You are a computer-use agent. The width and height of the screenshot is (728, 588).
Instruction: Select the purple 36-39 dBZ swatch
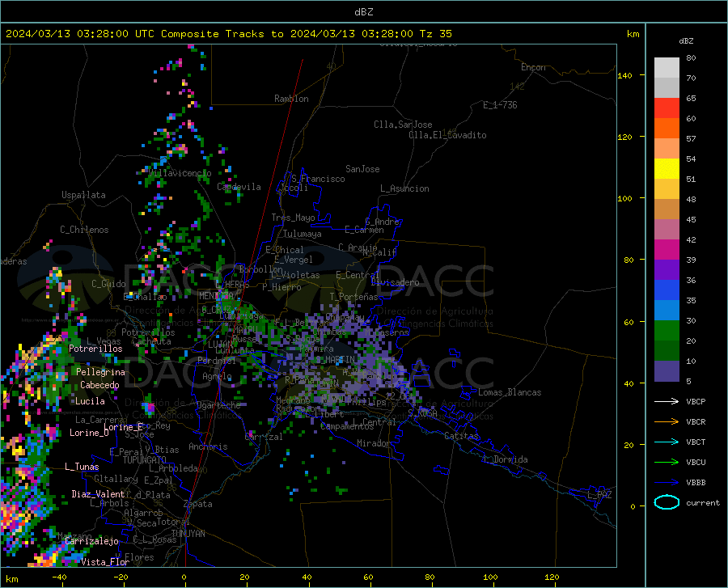click(x=667, y=270)
